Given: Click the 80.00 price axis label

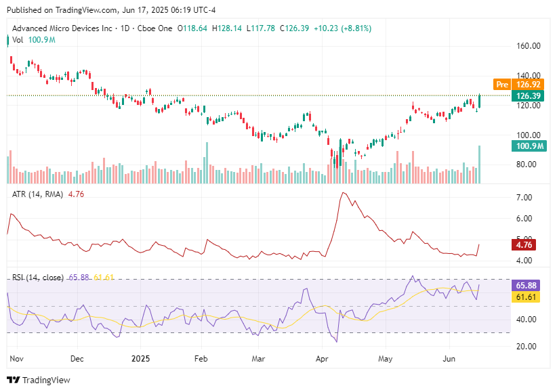Looking at the screenshot, I should click(526, 165).
